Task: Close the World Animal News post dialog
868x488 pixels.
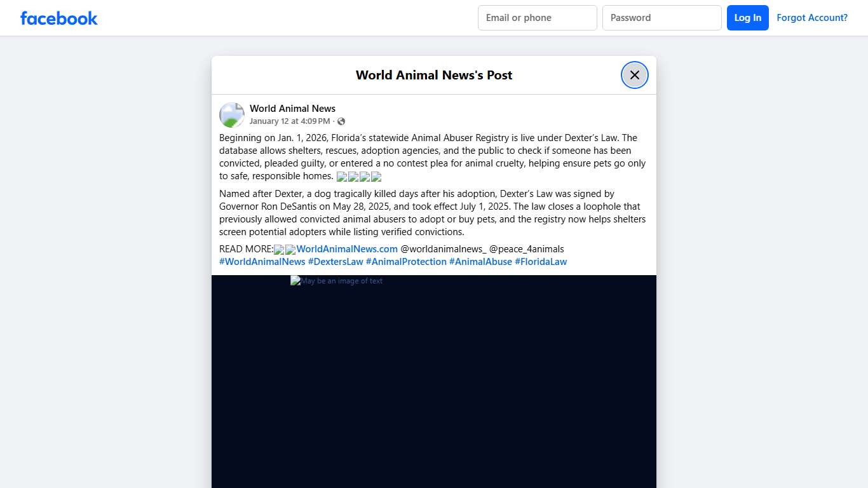Action: [634, 75]
